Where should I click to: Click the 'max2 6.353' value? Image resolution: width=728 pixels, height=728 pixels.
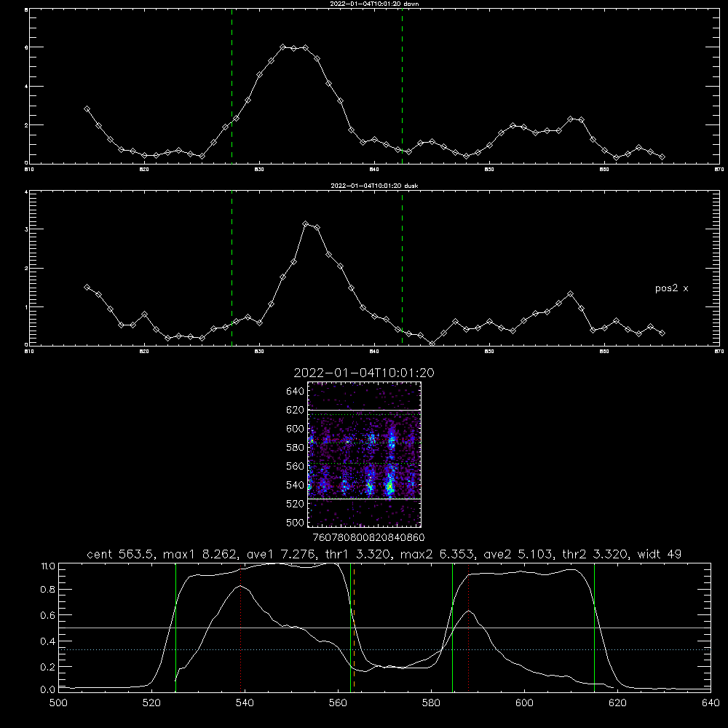tap(438, 554)
